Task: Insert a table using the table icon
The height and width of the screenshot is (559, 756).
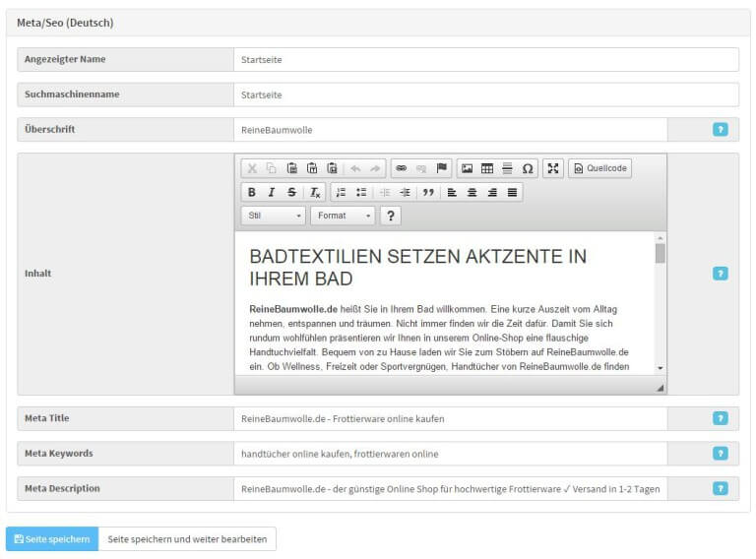Action: click(487, 168)
